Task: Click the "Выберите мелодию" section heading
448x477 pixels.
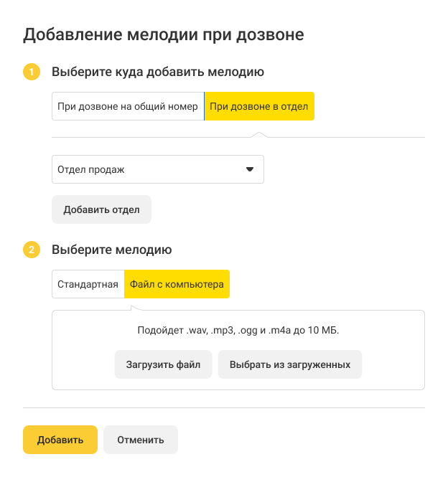Action: (x=111, y=250)
